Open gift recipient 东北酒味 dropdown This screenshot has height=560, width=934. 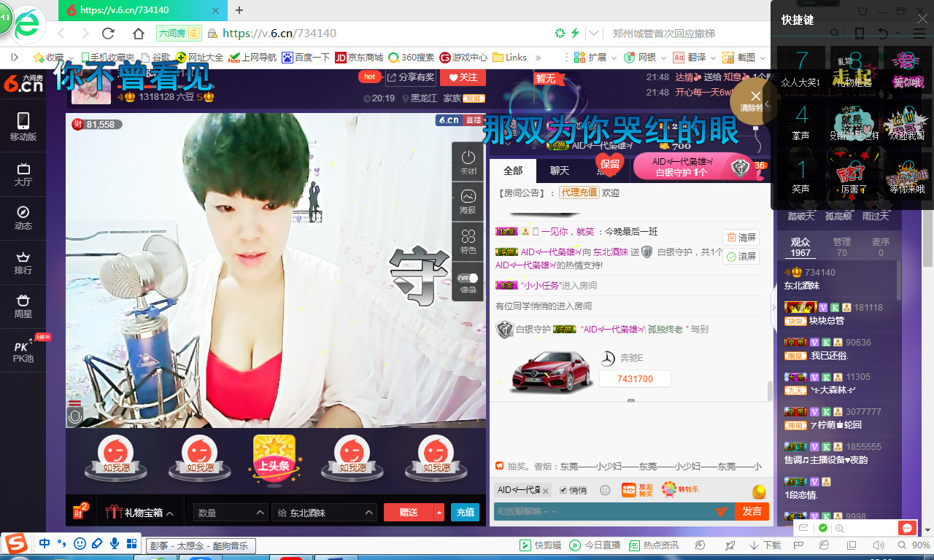324,513
